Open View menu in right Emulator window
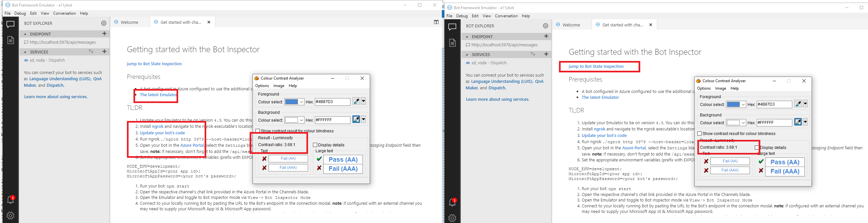868x223 pixels. tap(487, 16)
